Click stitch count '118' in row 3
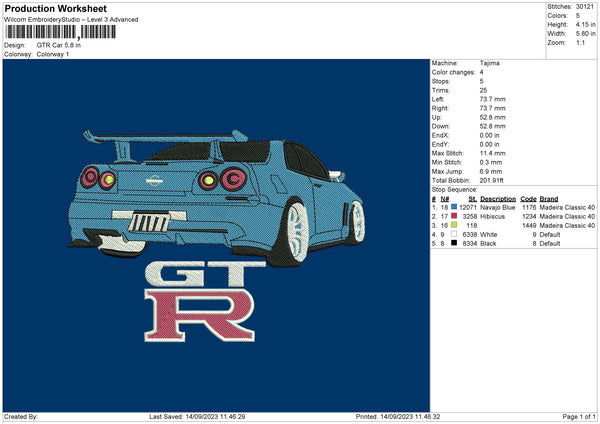Viewport: 600px width, 424px height. (472, 225)
